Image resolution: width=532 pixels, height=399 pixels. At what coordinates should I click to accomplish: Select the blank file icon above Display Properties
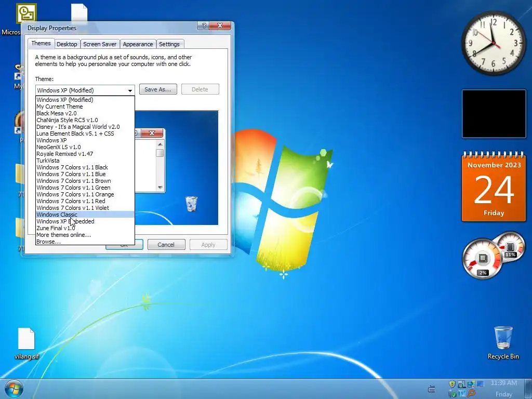pos(79,13)
